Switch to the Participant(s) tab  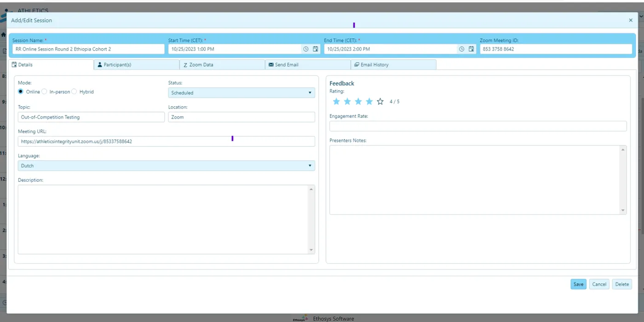coord(137,65)
